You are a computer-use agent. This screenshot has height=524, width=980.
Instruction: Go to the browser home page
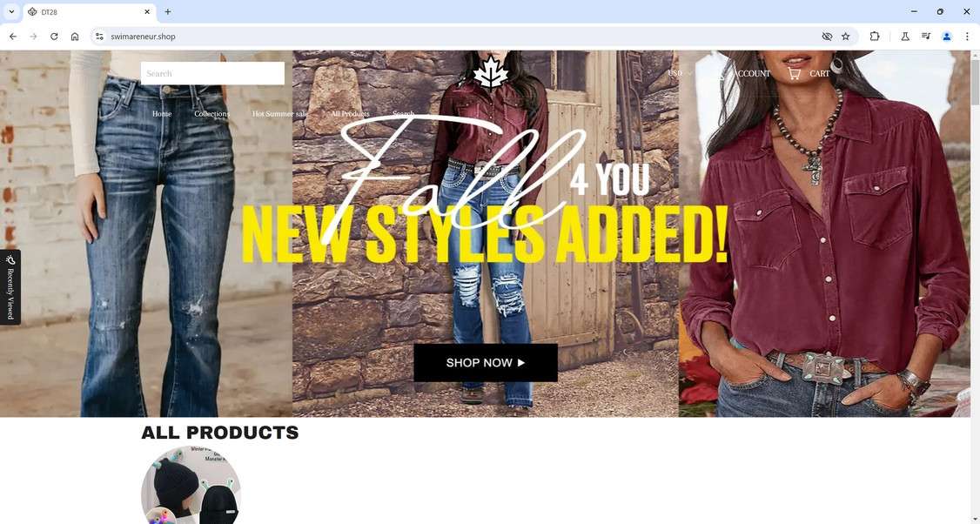pos(75,37)
